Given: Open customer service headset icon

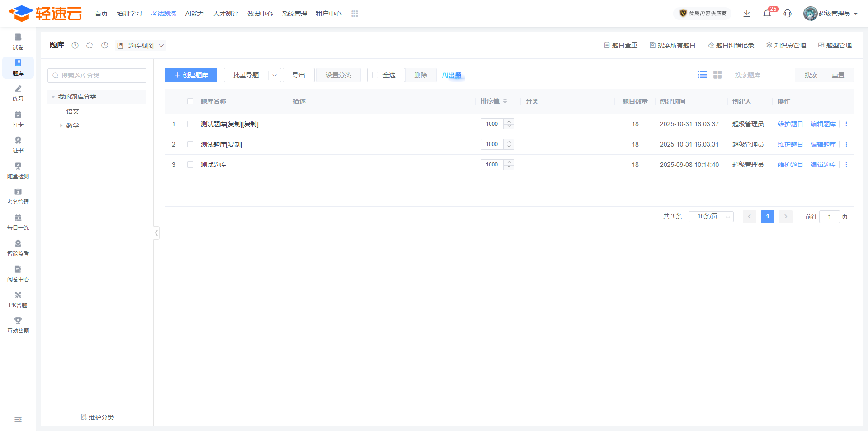Looking at the screenshot, I should pos(788,14).
